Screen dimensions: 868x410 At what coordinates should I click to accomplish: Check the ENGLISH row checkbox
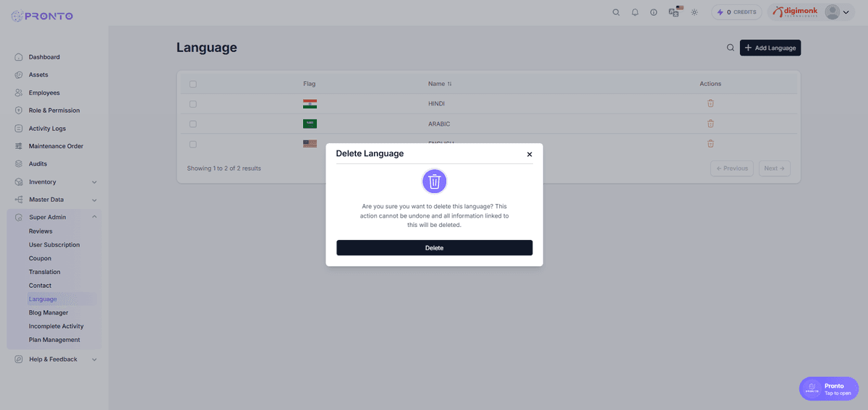pyautogui.click(x=193, y=144)
